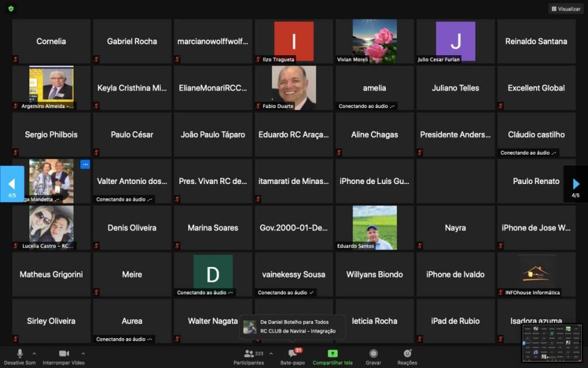Expand audio options arrow beside microphone
The width and height of the screenshot is (588, 368).
[34, 353]
